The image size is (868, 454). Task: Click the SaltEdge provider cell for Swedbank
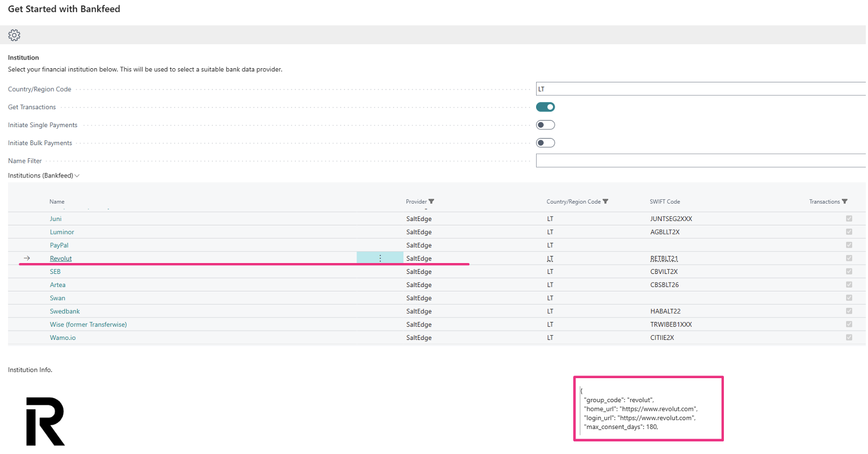tap(419, 311)
